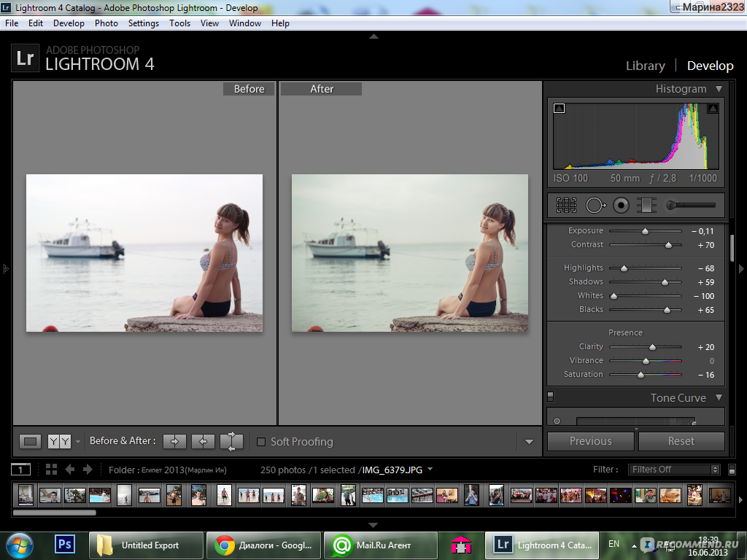Hide the top module picker panel

click(x=374, y=36)
